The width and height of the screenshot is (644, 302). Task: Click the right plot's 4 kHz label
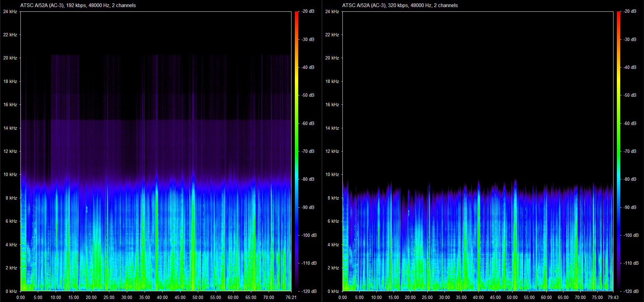(333, 245)
